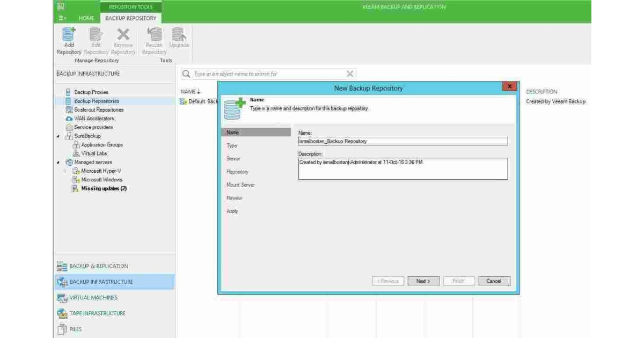The height and width of the screenshot is (338, 644).
Task: Expand the Microsoft Hyper-V node
Action: pos(65,171)
